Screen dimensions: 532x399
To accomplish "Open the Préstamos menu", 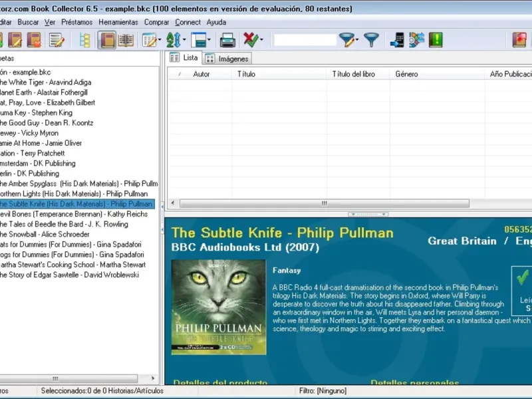I will tap(76, 23).
